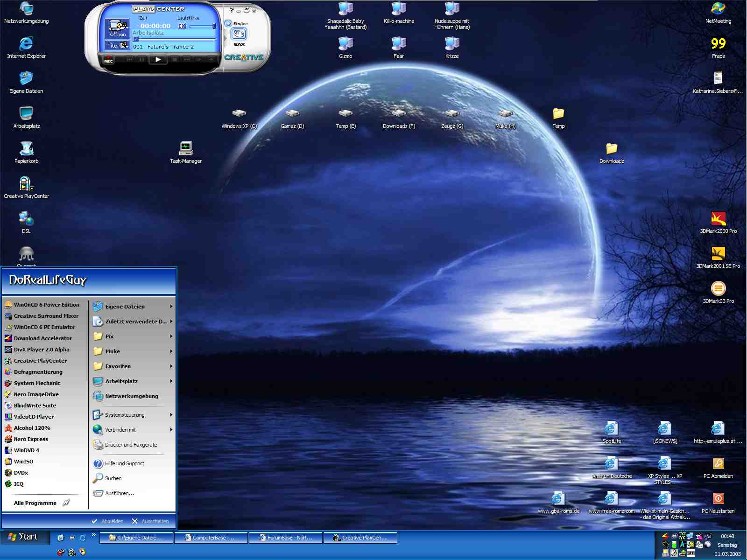Click the Abmelden button
The image size is (747, 560).
[x=107, y=521]
